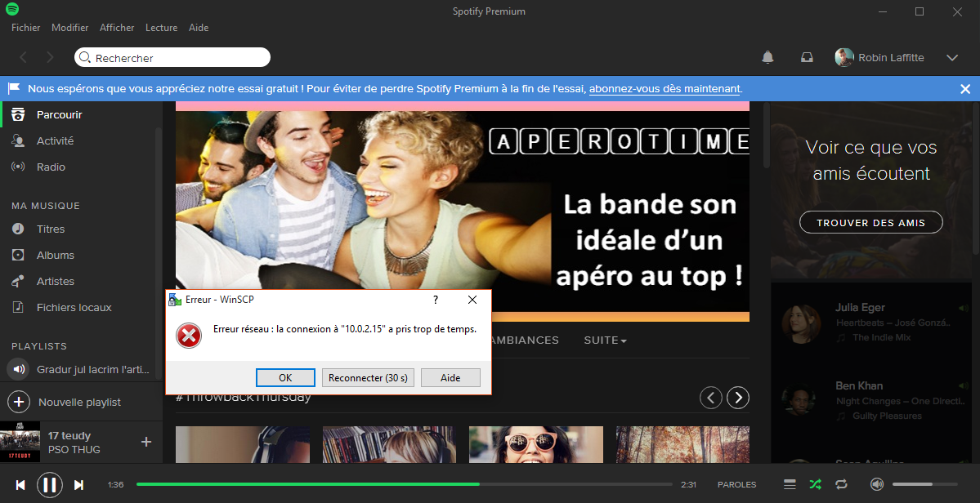The height and width of the screenshot is (503, 980).
Task: Click the plus circle for new playlist
Action: (x=19, y=402)
